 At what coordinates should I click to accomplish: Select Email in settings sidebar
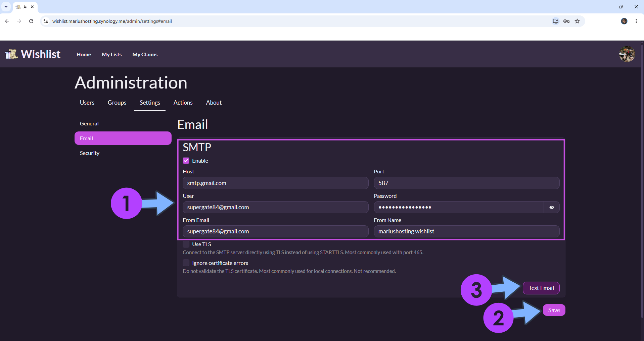(x=123, y=138)
